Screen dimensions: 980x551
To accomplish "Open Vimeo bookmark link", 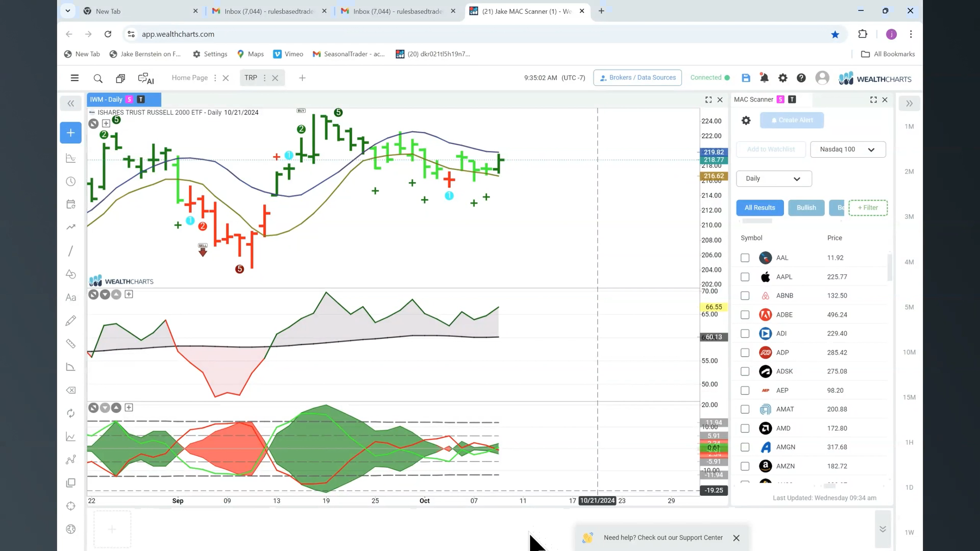I will [x=288, y=54].
